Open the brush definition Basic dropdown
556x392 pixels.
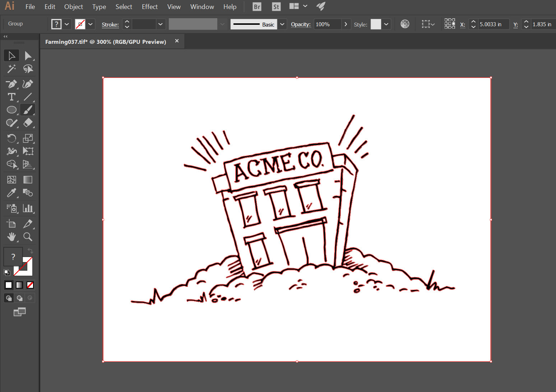pos(282,24)
